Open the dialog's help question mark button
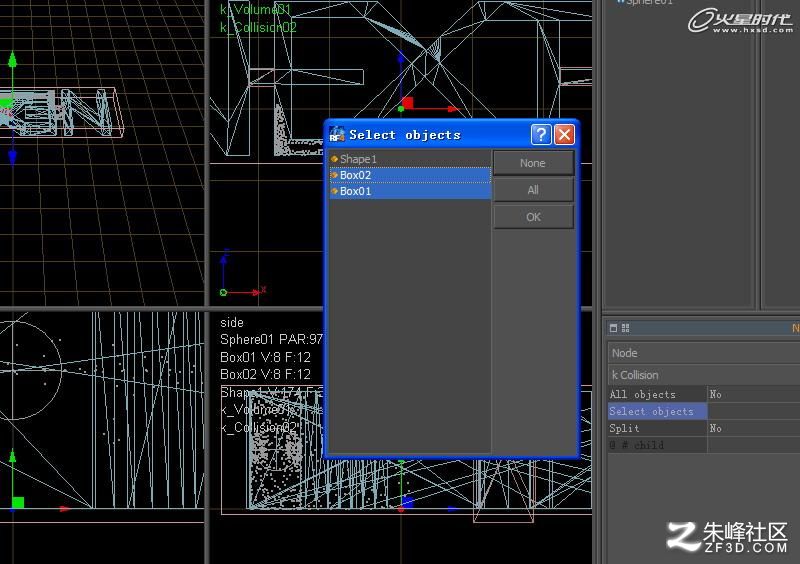Viewport: 800px width, 564px height. click(541, 135)
